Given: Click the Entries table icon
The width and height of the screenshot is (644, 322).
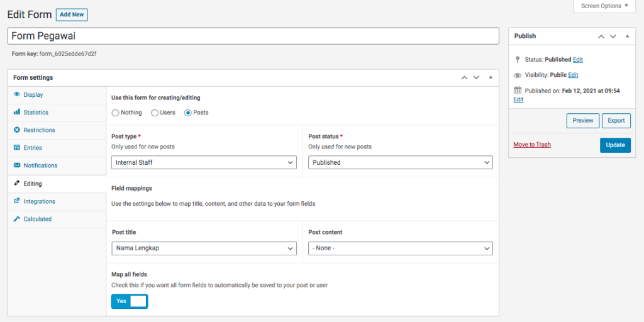Looking at the screenshot, I should click(x=17, y=148).
